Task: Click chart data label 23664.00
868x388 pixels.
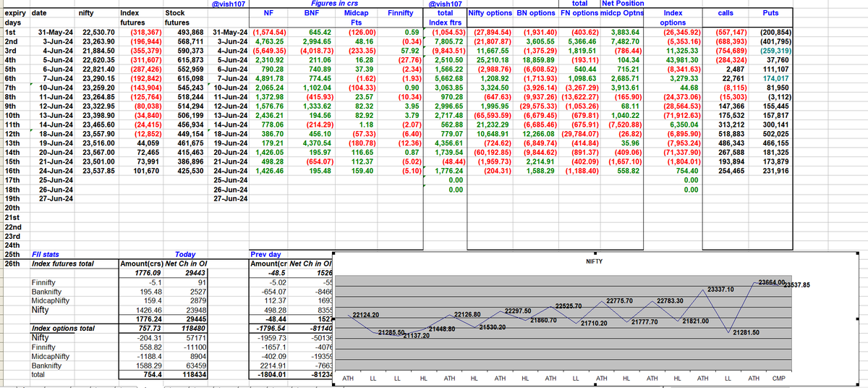Action: 770,281
